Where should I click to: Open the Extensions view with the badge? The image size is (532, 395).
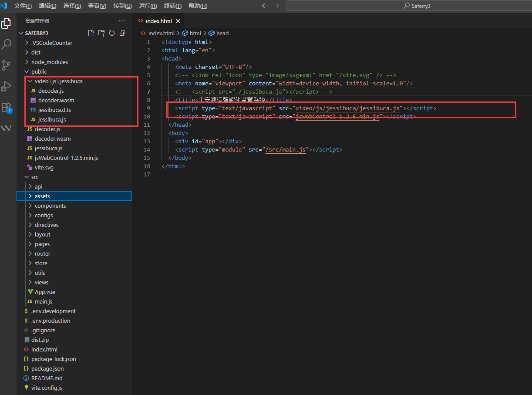pos(6,107)
